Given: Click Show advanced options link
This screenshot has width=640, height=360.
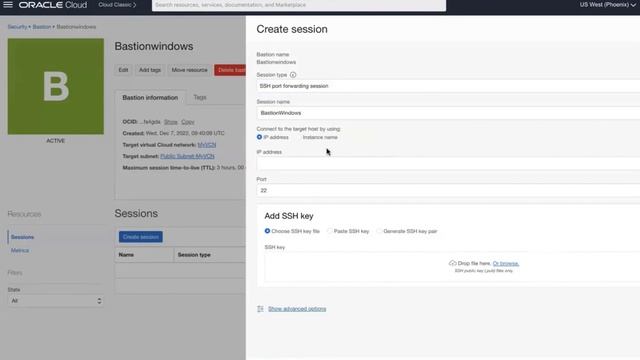Looking at the screenshot, I should point(297,309).
